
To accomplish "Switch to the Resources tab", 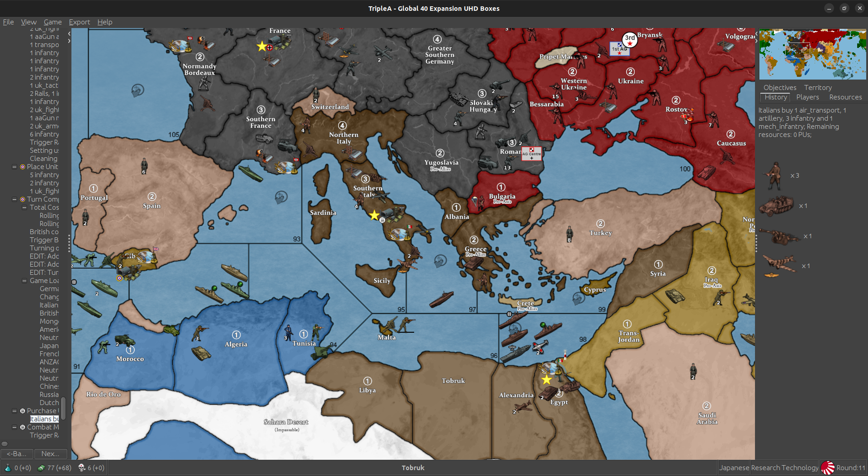I will pos(845,97).
